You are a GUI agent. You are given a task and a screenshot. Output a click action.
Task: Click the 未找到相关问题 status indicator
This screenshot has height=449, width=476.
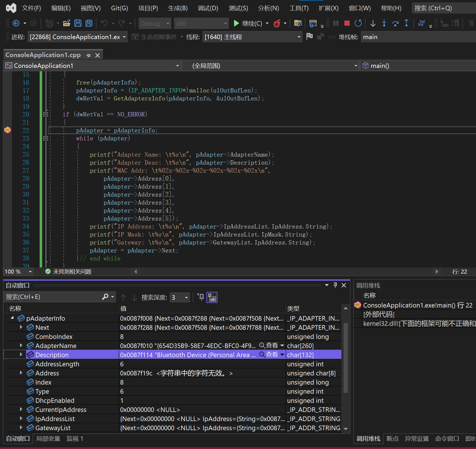click(68, 272)
